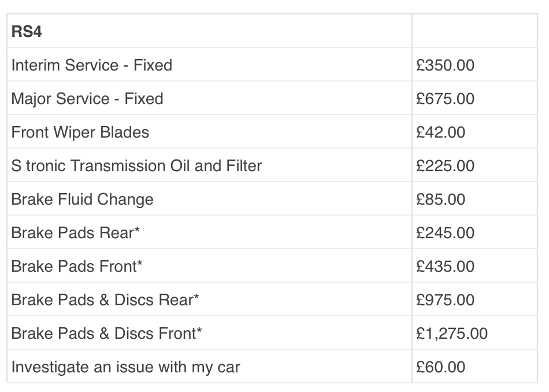
Task: Select the Brake Fluid Change entry
Action: pos(82,199)
